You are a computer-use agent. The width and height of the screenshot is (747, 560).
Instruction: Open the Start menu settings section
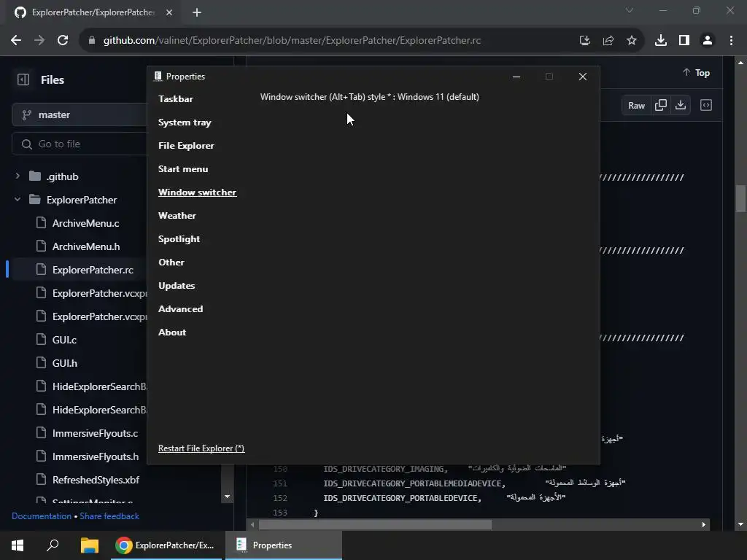(183, 169)
